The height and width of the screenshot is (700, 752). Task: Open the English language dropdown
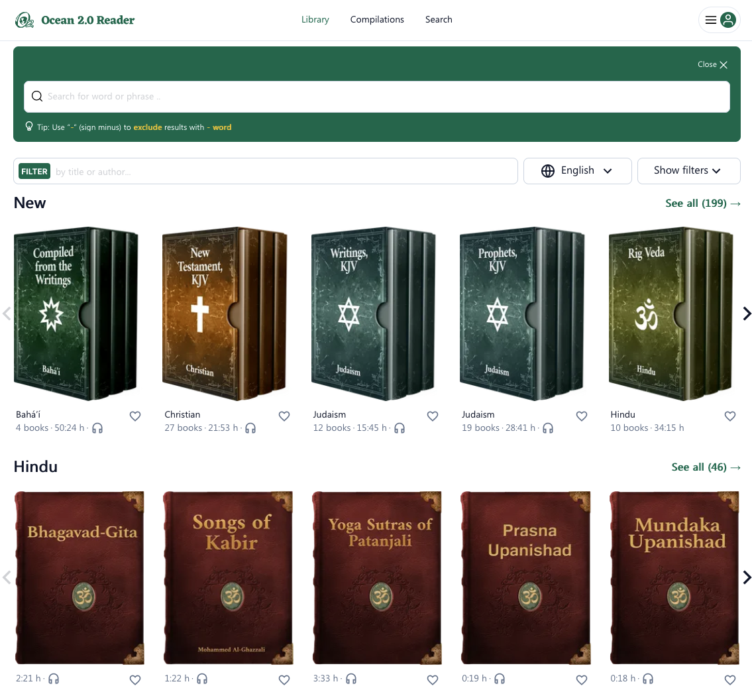coord(577,171)
